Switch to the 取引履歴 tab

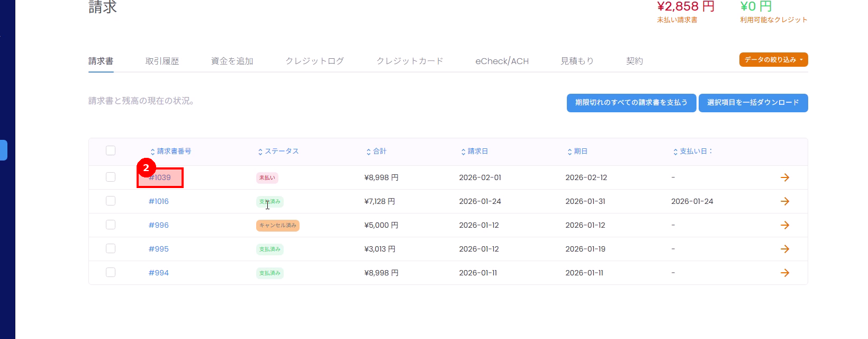pos(162,61)
